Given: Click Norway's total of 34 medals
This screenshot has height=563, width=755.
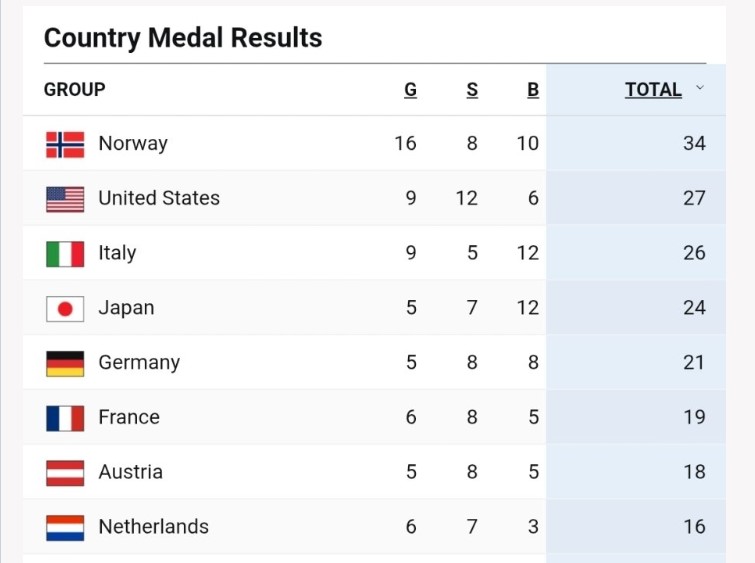Looking at the screenshot, I should [x=694, y=144].
